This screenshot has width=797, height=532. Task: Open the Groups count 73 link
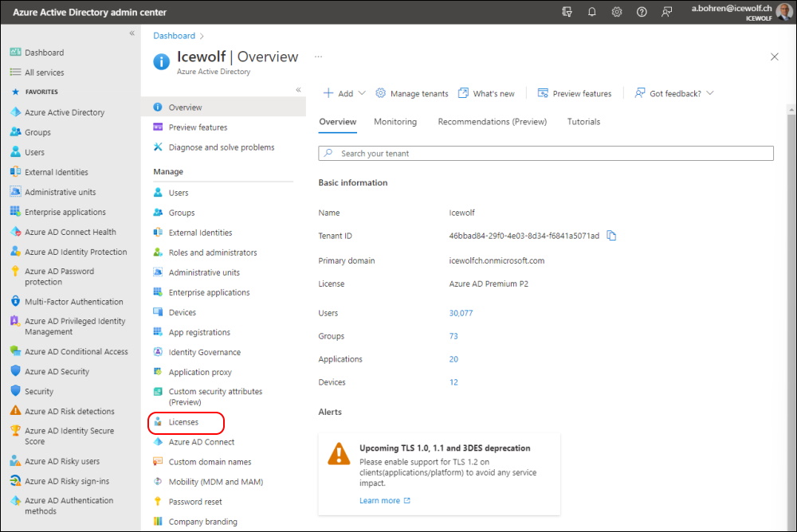[453, 336]
